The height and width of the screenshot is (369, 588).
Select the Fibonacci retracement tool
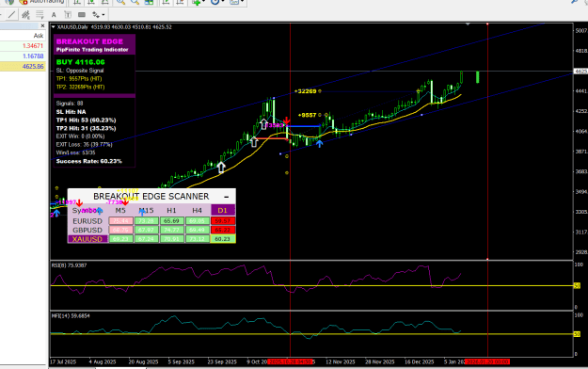(x=40, y=15)
